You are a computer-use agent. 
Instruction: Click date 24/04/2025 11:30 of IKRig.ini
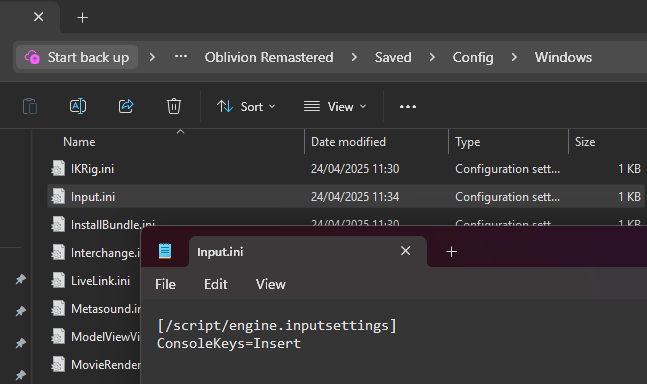(355, 169)
